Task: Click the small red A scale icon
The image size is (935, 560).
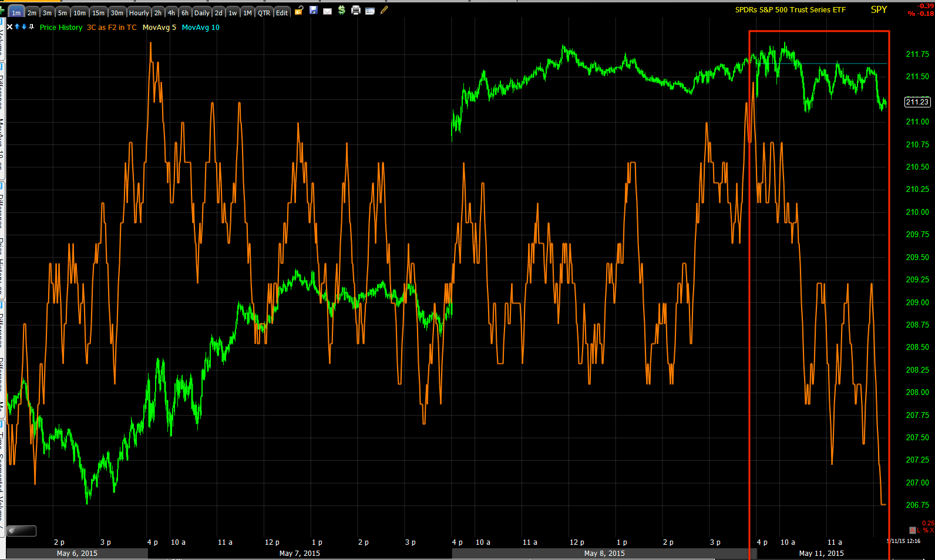Action: (x=912, y=530)
